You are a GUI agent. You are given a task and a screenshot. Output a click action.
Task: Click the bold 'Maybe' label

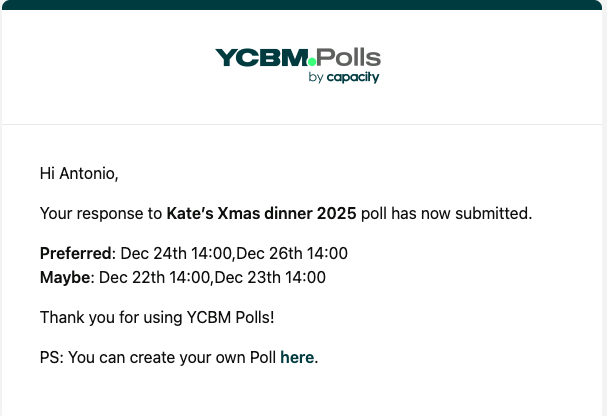tap(65, 277)
